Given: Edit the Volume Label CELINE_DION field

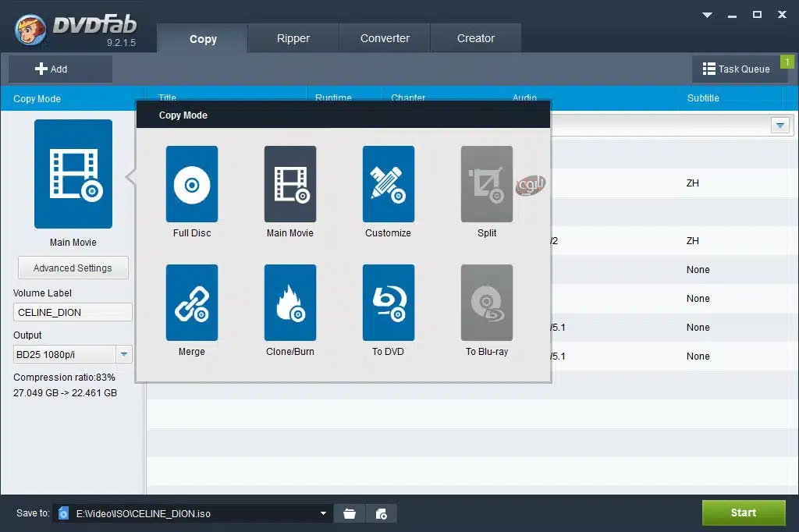Looking at the screenshot, I should [73, 312].
